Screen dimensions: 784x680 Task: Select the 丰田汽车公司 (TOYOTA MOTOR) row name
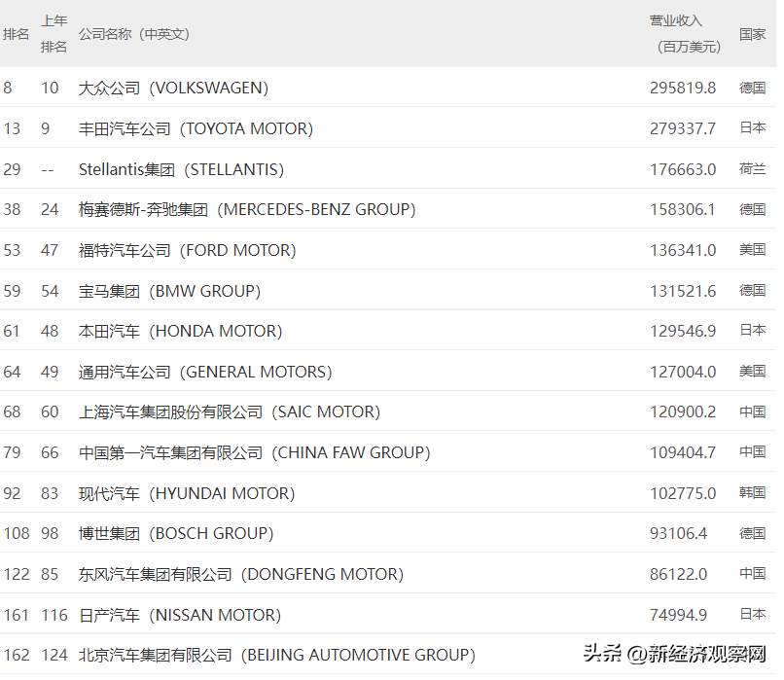(x=196, y=129)
